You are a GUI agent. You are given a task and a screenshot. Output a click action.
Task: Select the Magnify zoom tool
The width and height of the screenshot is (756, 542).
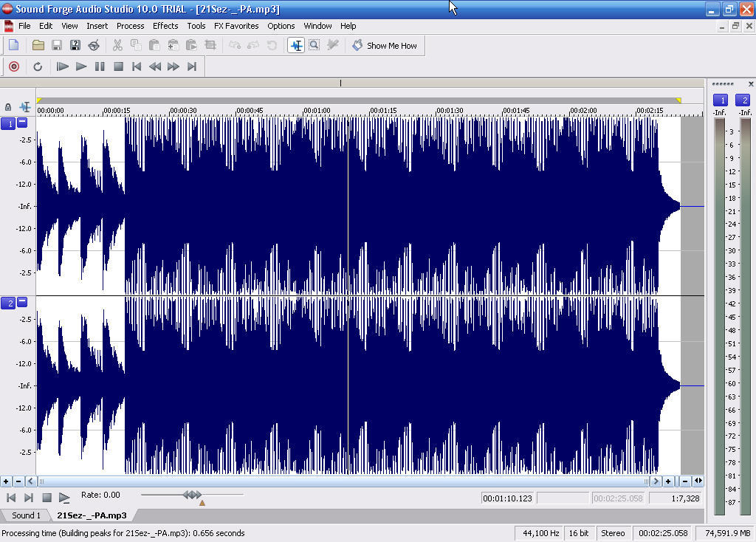pos(314,45)
